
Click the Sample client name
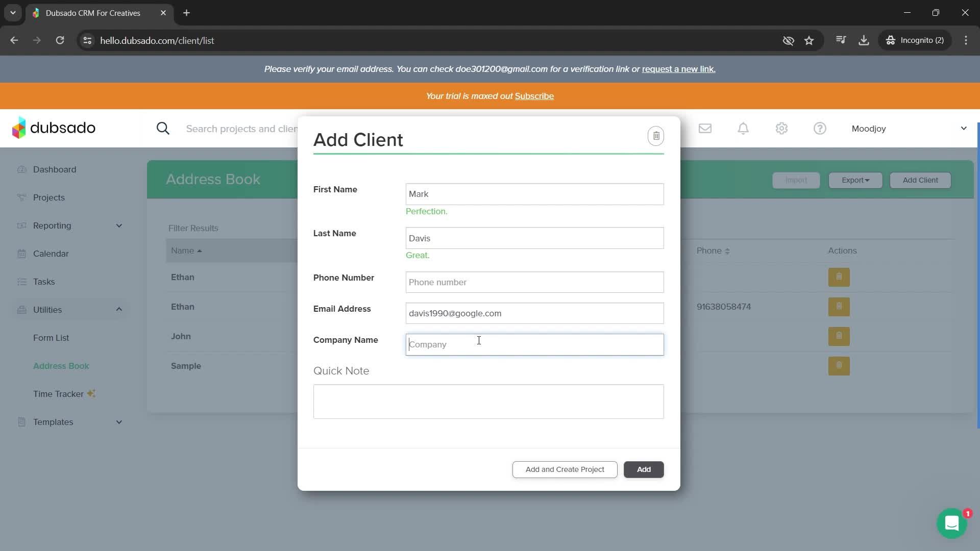186,366
